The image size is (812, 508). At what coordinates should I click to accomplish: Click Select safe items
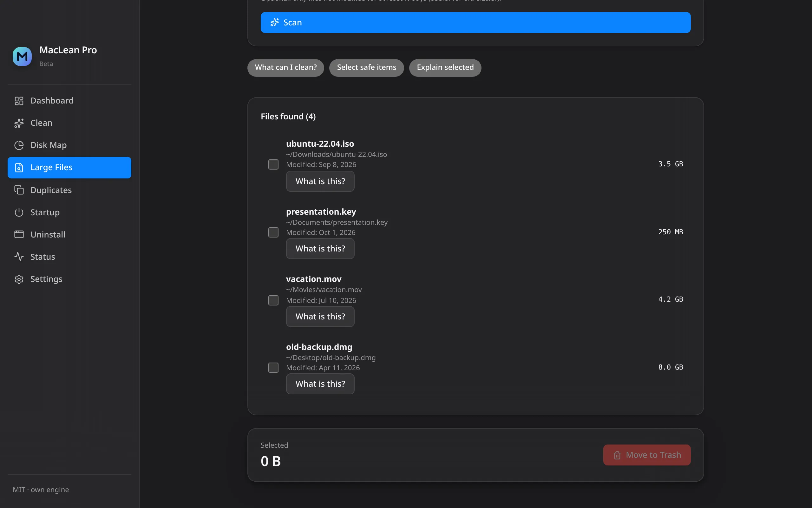[366, 68]
